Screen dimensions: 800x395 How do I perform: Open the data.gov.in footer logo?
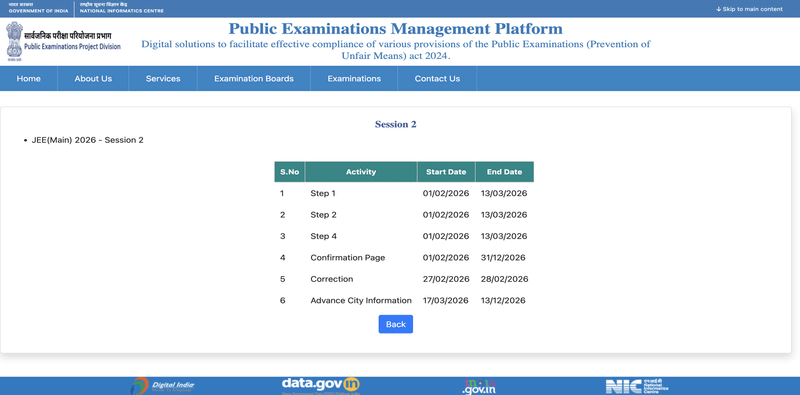(320, 385)
